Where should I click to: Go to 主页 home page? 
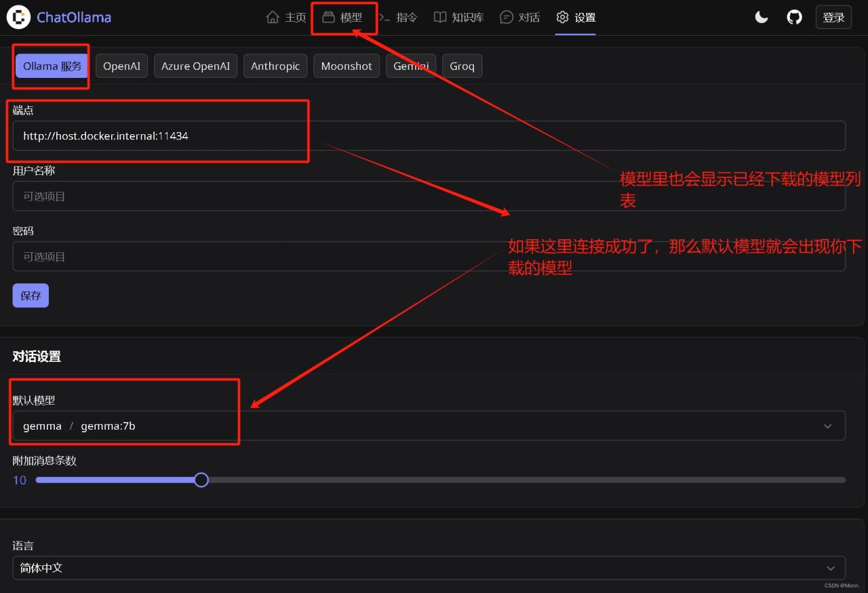click(286, 18)
